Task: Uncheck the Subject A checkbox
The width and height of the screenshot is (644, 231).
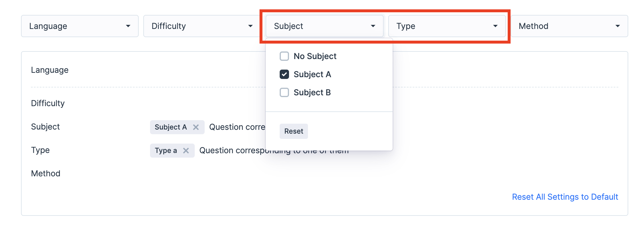Action: (x=284, y=74)
